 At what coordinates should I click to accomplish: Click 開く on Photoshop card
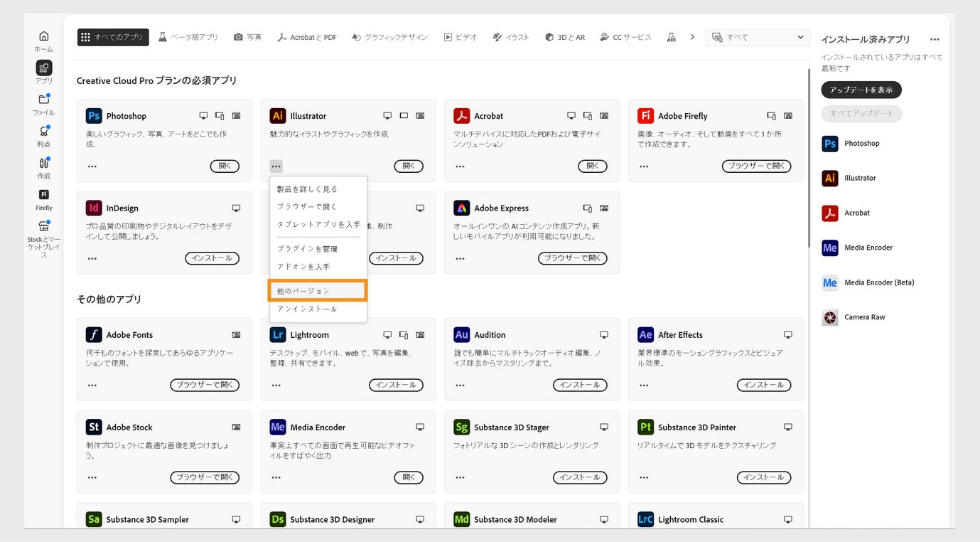[225, 166]
